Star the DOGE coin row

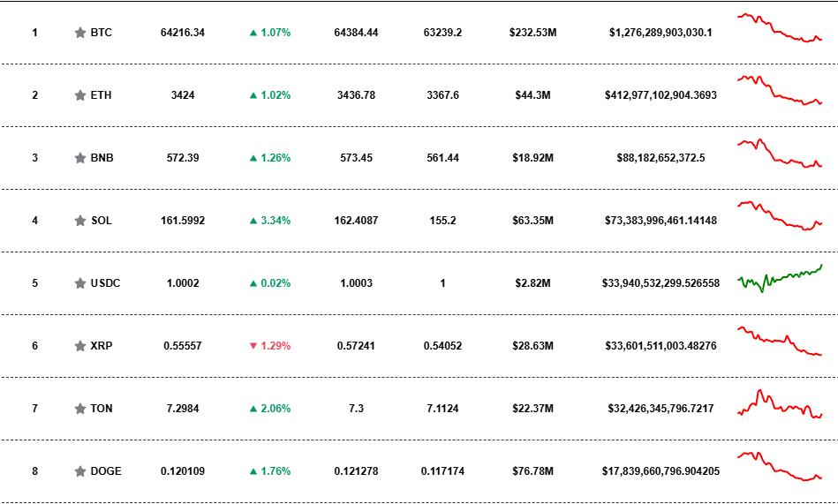[x=80, y=471]
